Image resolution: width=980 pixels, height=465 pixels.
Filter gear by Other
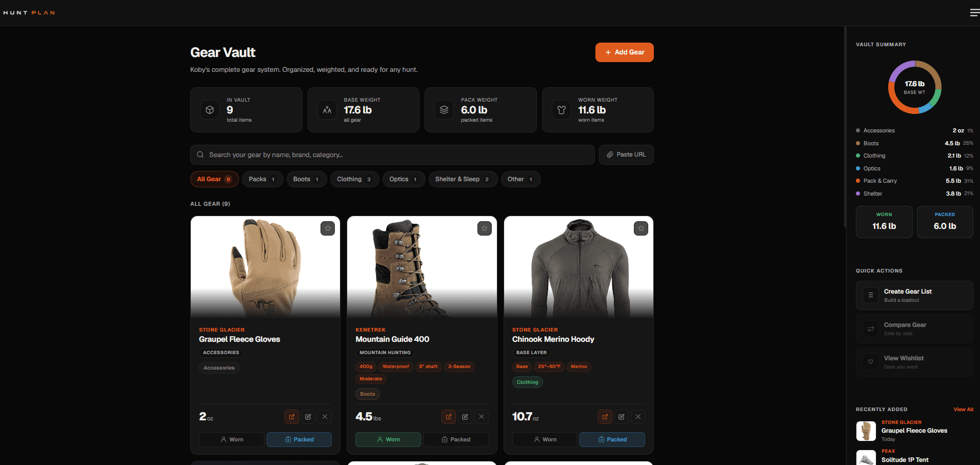pos(521,179)
